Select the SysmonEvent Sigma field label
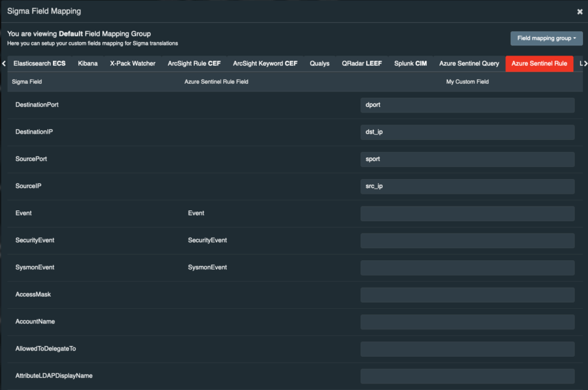588x390 pixels. pyautogui.click(x=35, y=267)
